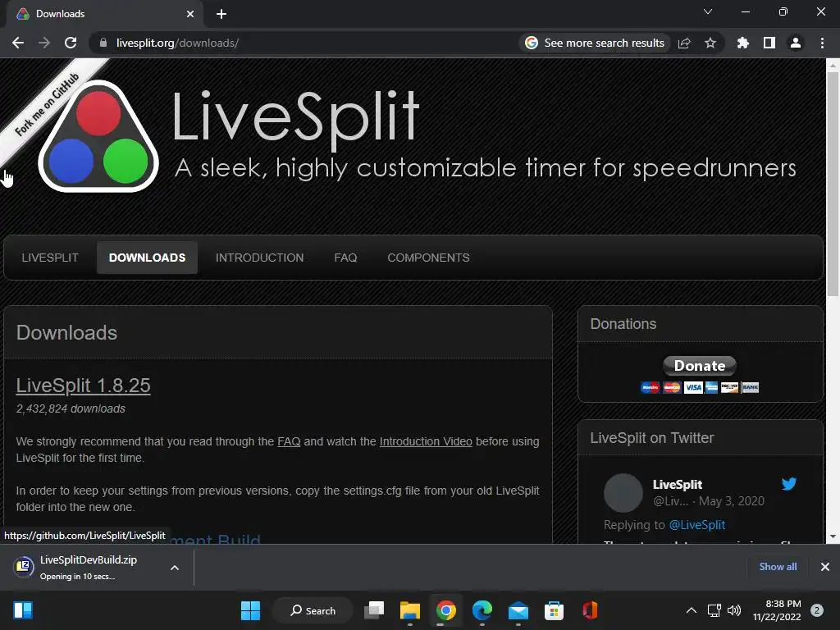Viewport: 840px width, 630px height.
Task: Open the Office app from taskbar
Action: 590,610
